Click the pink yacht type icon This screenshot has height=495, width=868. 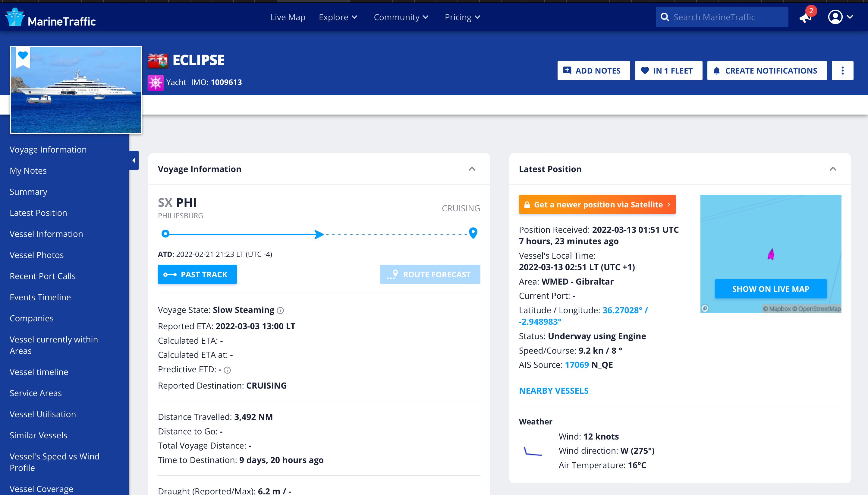[156, 83]
